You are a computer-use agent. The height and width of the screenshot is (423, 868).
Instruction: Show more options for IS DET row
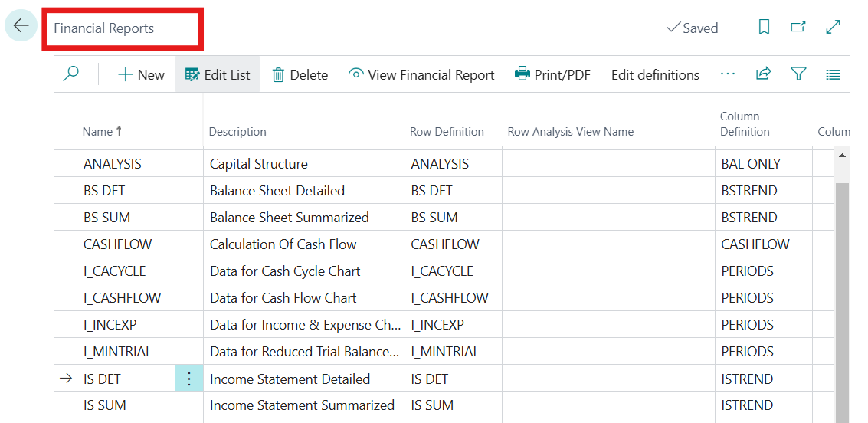pos(189,379)
